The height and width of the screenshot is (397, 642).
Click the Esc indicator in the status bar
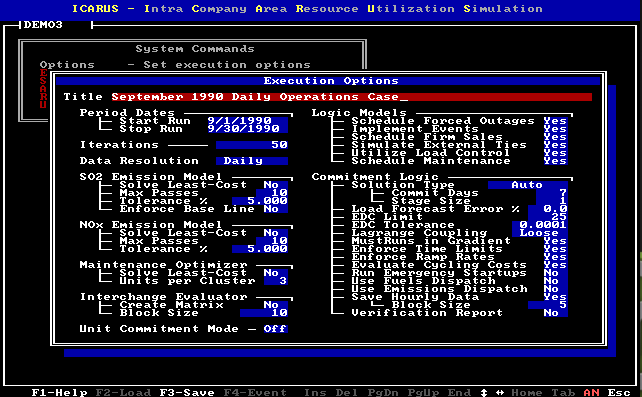pos(619,392)
